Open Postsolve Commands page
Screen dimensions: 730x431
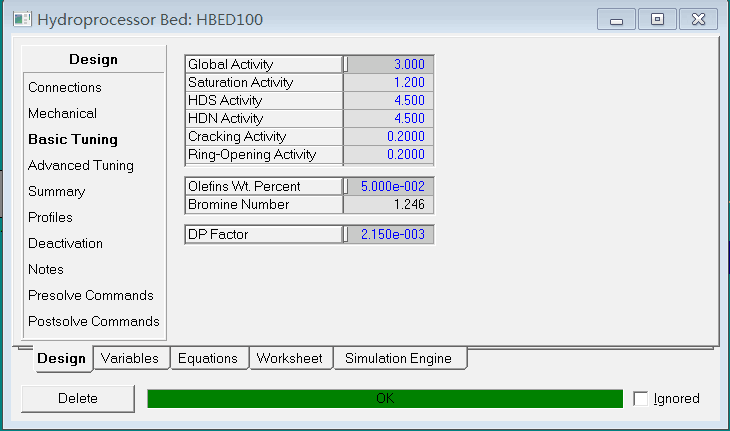(94, 322)
